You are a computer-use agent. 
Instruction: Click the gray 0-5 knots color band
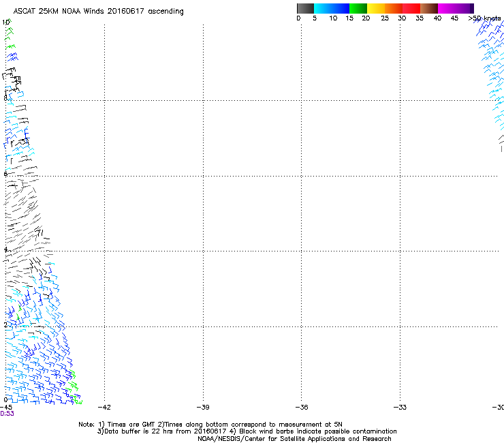tap(305, 8)
